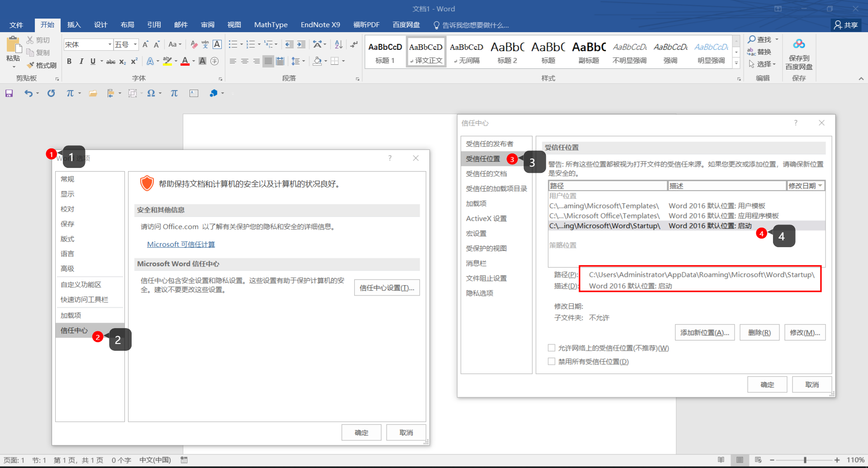Open the line spacing dropdown
The image size is (868, 468).
pos(298,61)
